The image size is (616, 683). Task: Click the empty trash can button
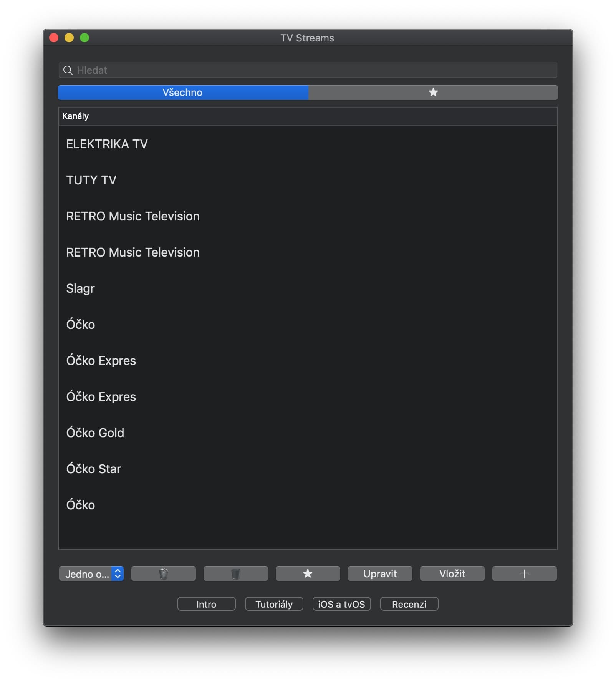(x=235, y=574)
